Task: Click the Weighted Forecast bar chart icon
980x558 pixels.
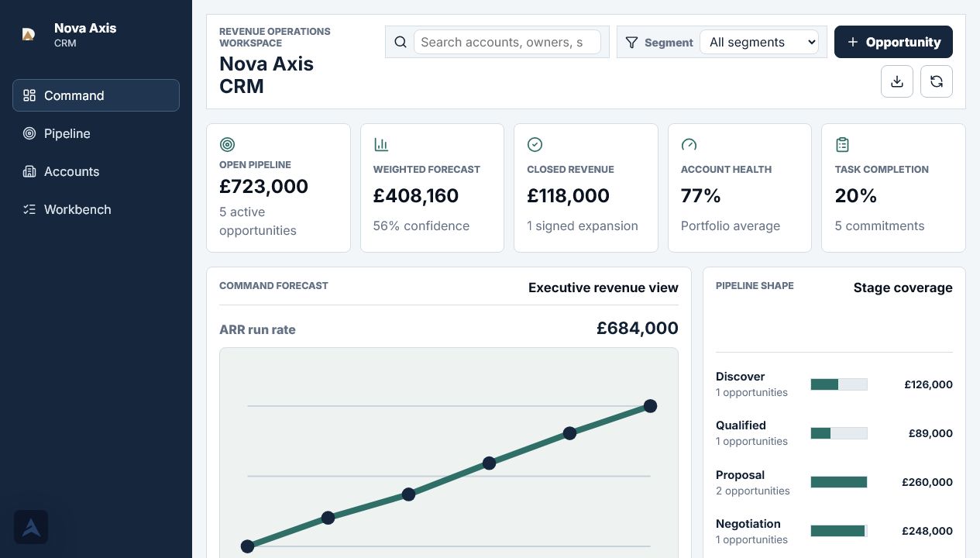Action: (381, 144)
